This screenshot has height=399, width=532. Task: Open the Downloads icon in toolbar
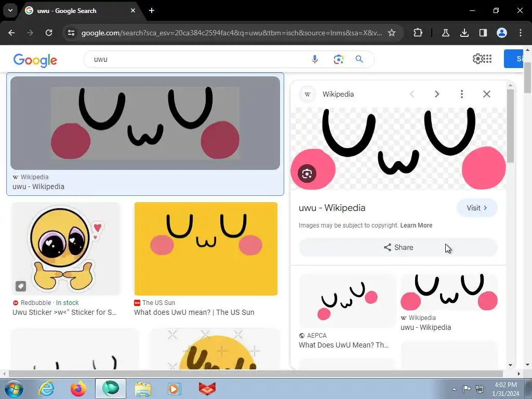464,33
